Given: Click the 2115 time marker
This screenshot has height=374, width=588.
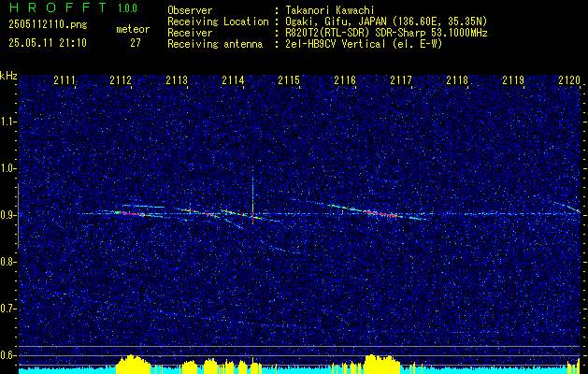Looking at the screenshot, I should (x=289, y=80).
